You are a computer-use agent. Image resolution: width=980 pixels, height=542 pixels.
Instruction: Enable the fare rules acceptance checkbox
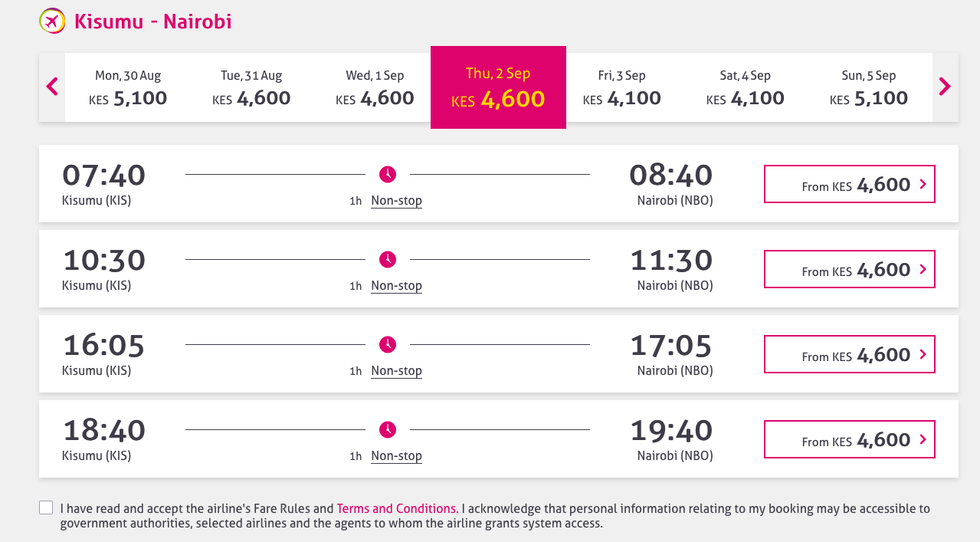coord(45,507)
